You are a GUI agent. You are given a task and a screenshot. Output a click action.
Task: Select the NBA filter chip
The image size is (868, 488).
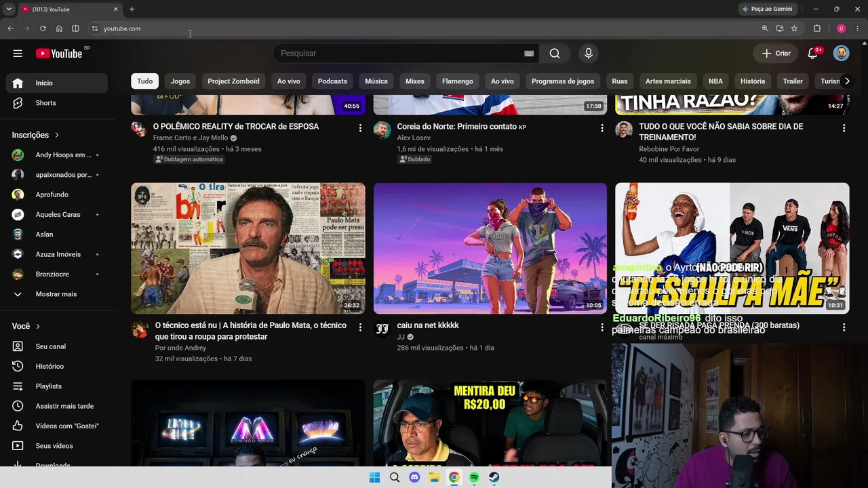click(716, 81)
